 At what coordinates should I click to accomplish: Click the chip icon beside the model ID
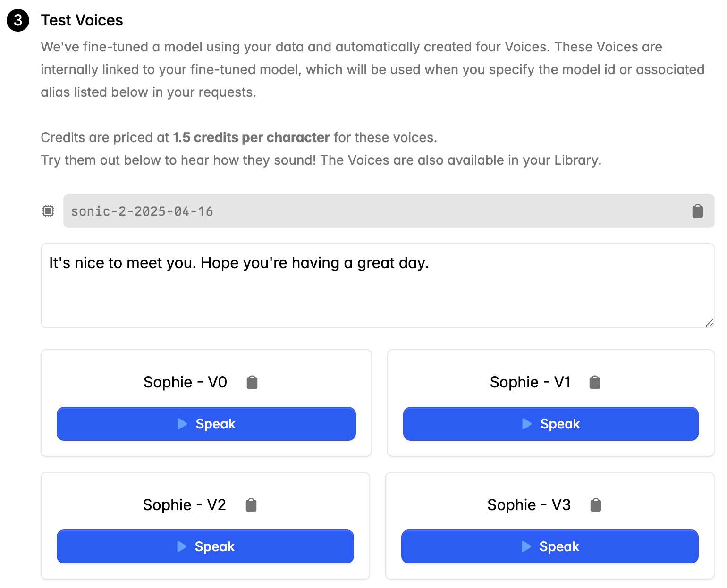(x=48, y=211)
